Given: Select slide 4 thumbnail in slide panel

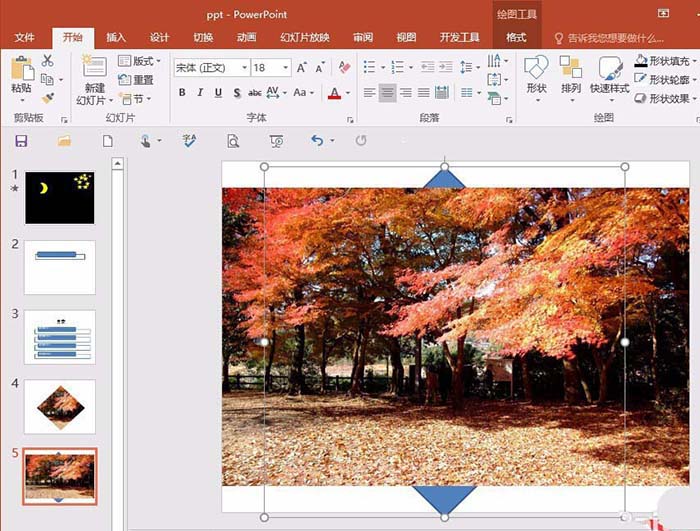Looking at the screenshot, I should coord(60,406).
